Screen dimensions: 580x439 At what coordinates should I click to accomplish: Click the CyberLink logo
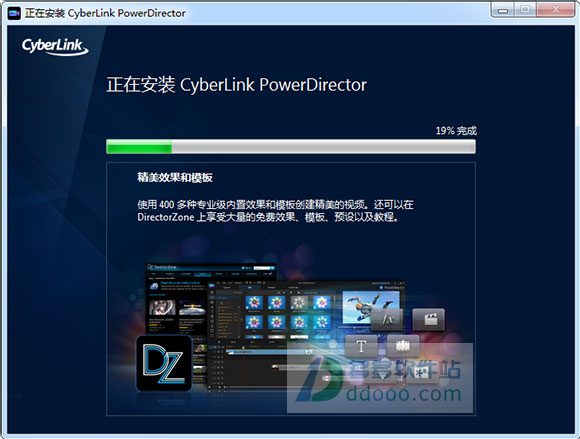click(55, 47)
